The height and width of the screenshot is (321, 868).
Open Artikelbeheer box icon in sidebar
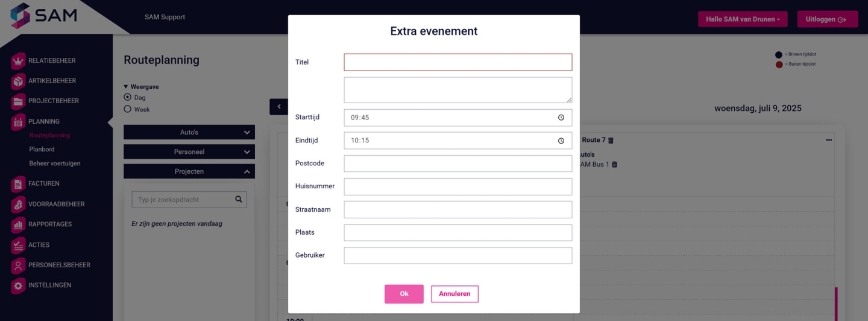pyautogui.click(x=18, y=81)
